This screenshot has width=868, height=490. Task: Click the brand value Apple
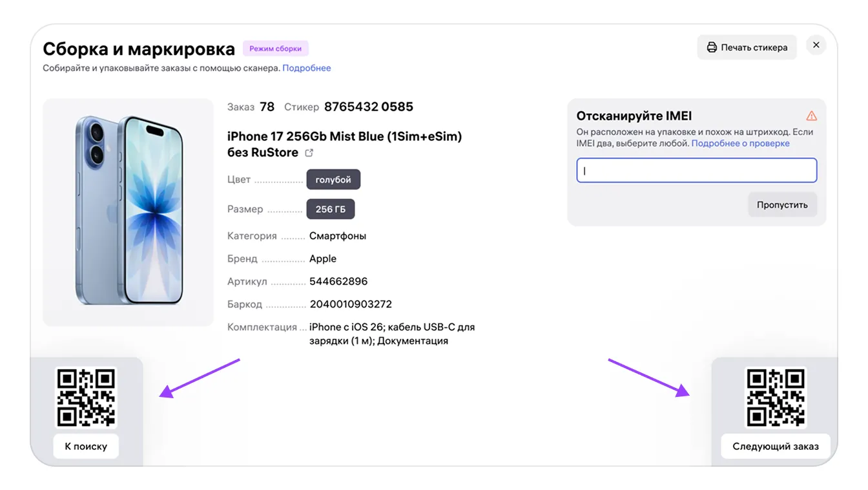pyautogui.click(x=323, y=259)
